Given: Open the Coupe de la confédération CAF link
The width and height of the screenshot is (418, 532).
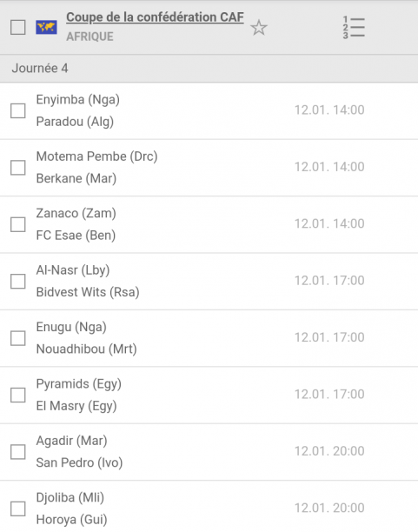Looking at the screenshot, I should [155, 17].
